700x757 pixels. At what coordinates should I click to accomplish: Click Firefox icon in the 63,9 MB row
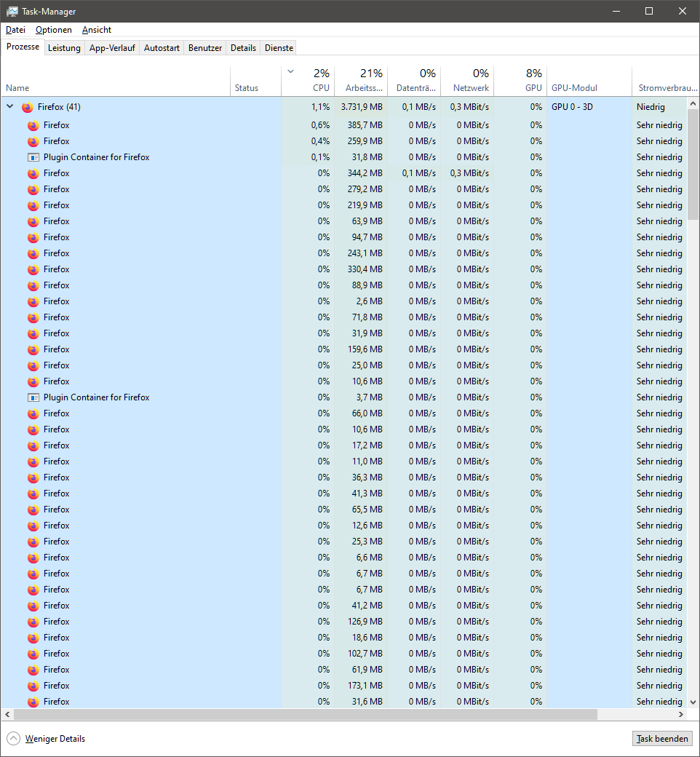33,221
